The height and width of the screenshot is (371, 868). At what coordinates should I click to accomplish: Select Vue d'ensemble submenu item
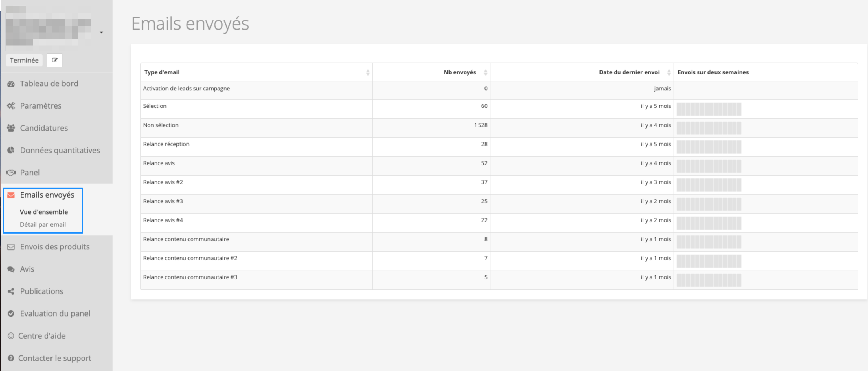coord(43,212)
